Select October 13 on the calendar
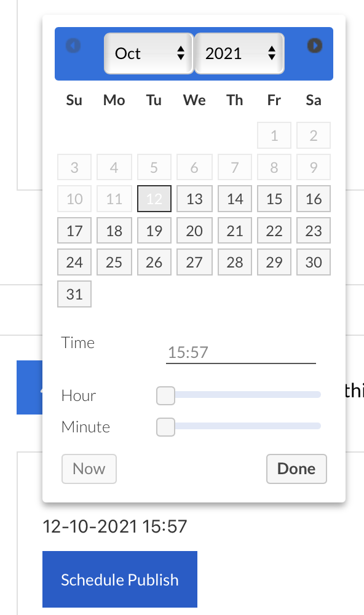 pyautogui.click(x=194, y=198)
